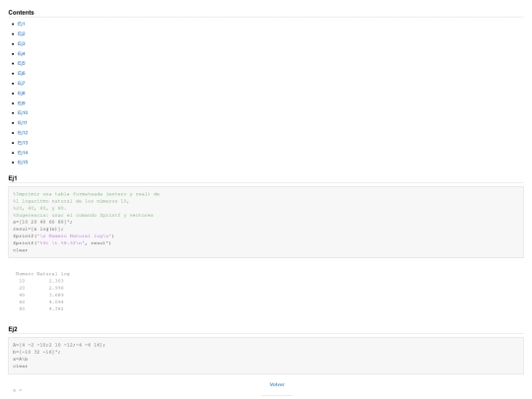Open the Ej14 contents entry
The width and height of the screenshot is (532, 399).
point(23,153)
